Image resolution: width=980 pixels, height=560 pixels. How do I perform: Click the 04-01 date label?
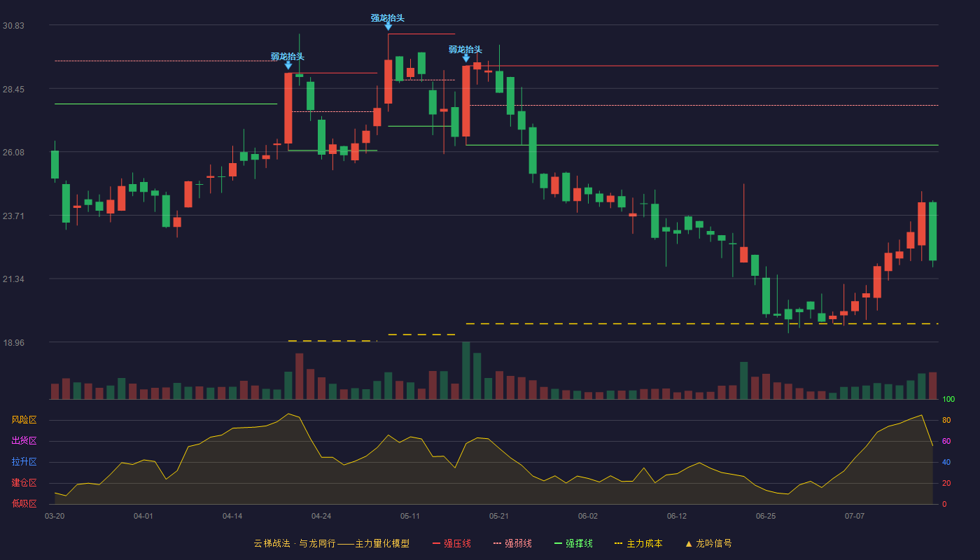(143, 516)
